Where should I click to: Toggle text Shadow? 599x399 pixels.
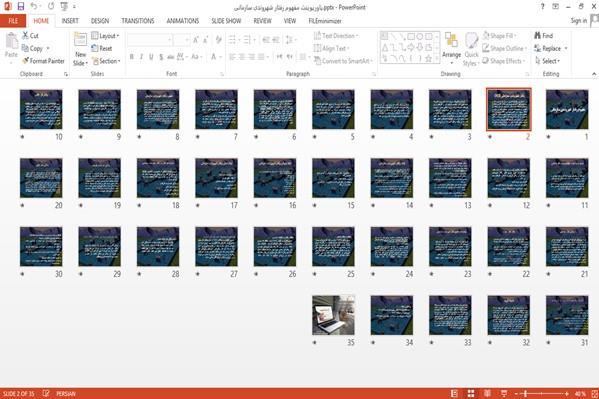click(161, 57)
